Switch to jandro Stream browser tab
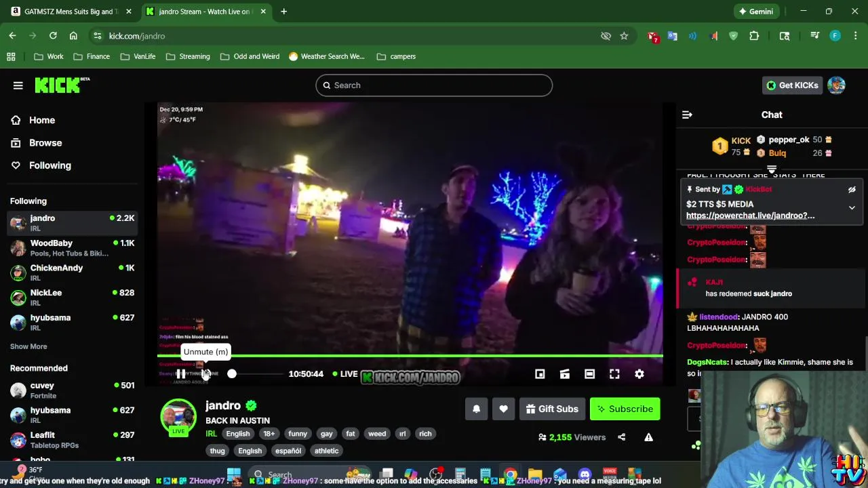The height and width of the screenshot is (488, 868). [205, 12]
